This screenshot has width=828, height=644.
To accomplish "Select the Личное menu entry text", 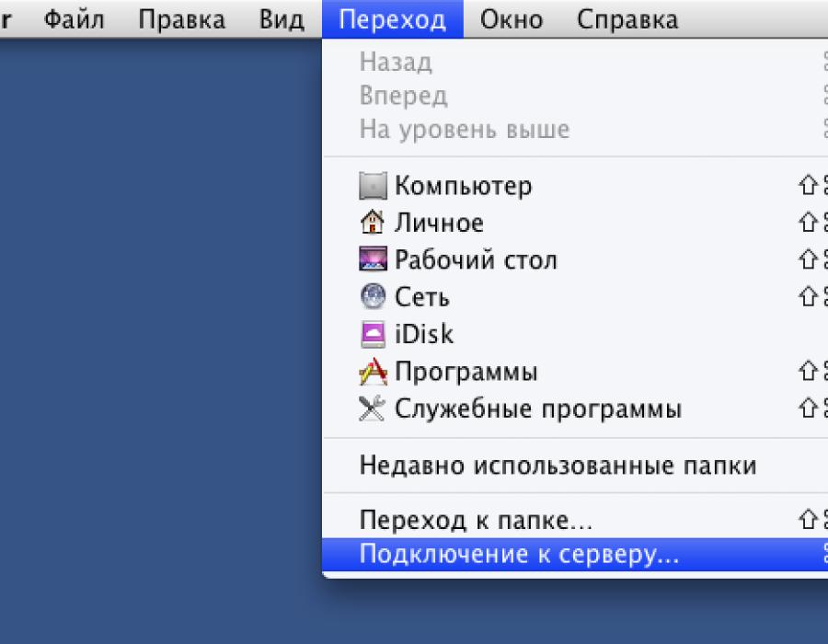I will point(439,223).
